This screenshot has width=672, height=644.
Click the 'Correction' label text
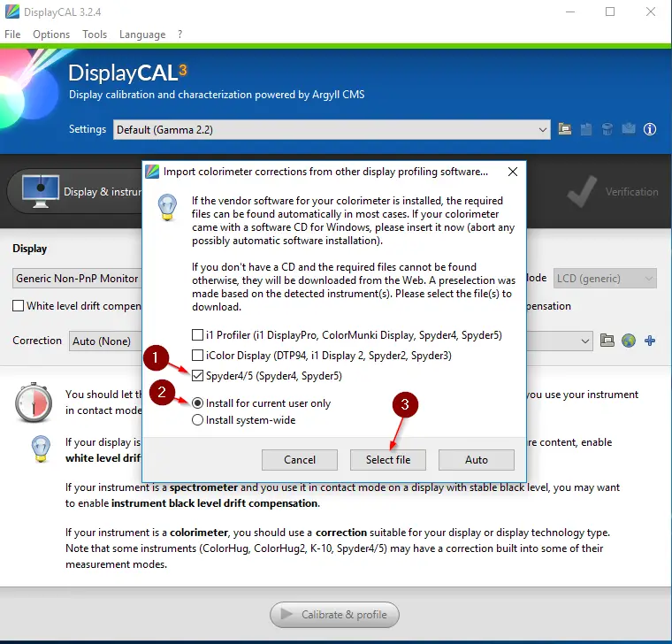tap(37, 341)
